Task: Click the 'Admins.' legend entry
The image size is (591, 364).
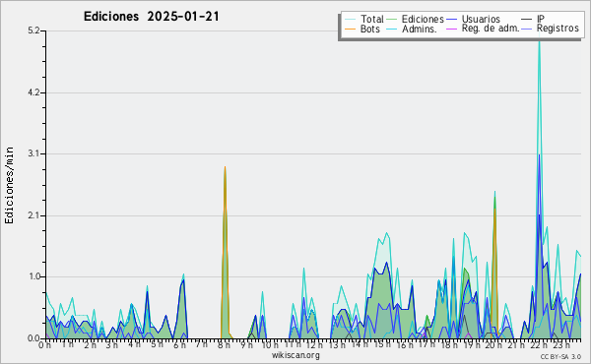Action: pyautogui.click(x=412, y=29)
